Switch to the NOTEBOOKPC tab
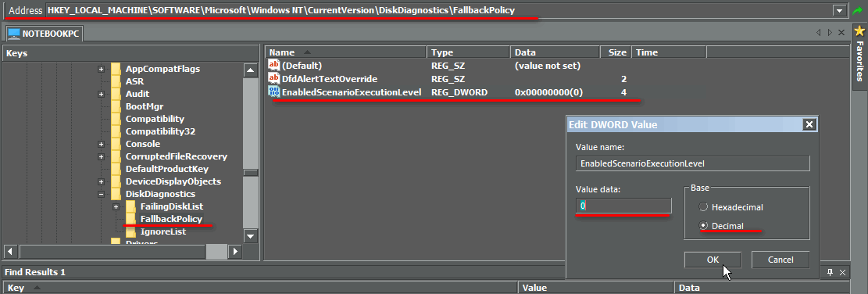The width and height of the screenshot is (868, 294). (x=45, y=33)
